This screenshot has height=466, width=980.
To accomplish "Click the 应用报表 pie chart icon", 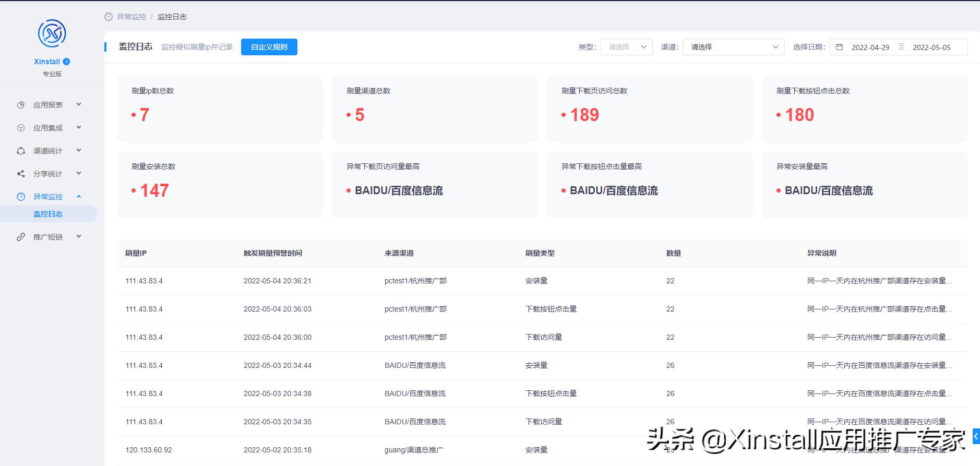I will (x=21, y=105).
